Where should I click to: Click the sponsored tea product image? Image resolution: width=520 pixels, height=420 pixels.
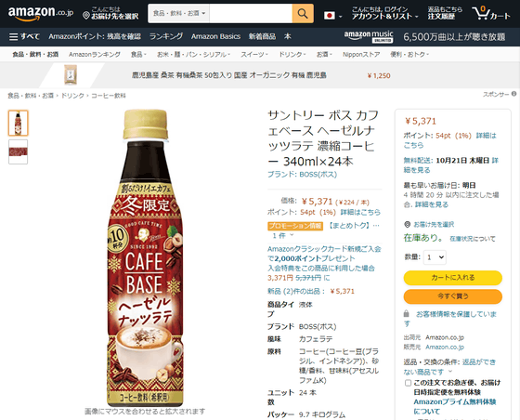click(71, 74)
